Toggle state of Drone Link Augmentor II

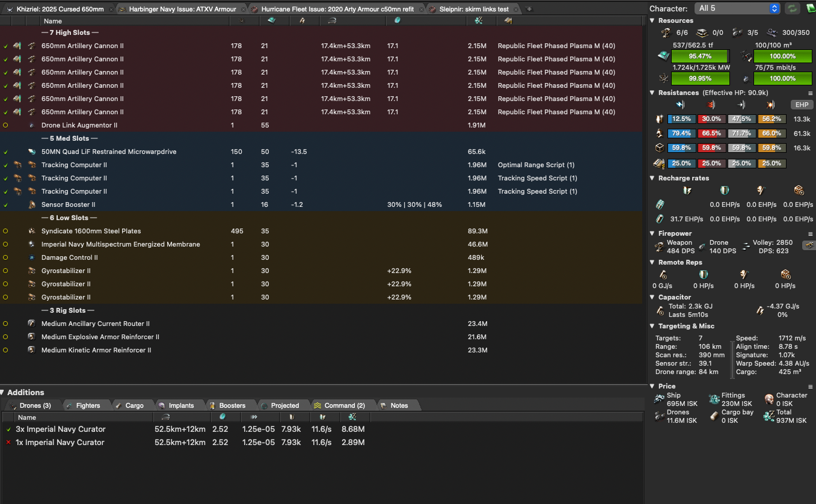click(x=5, y=125)
